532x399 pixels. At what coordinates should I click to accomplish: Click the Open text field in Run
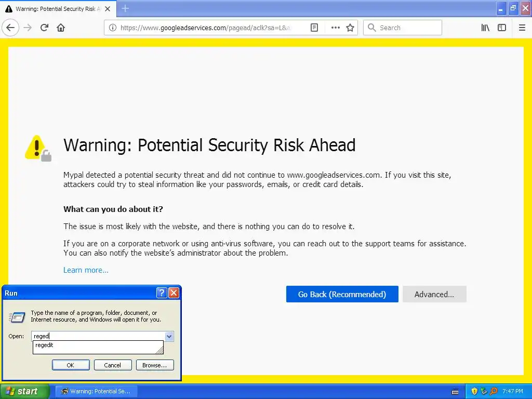click(98, 336)
